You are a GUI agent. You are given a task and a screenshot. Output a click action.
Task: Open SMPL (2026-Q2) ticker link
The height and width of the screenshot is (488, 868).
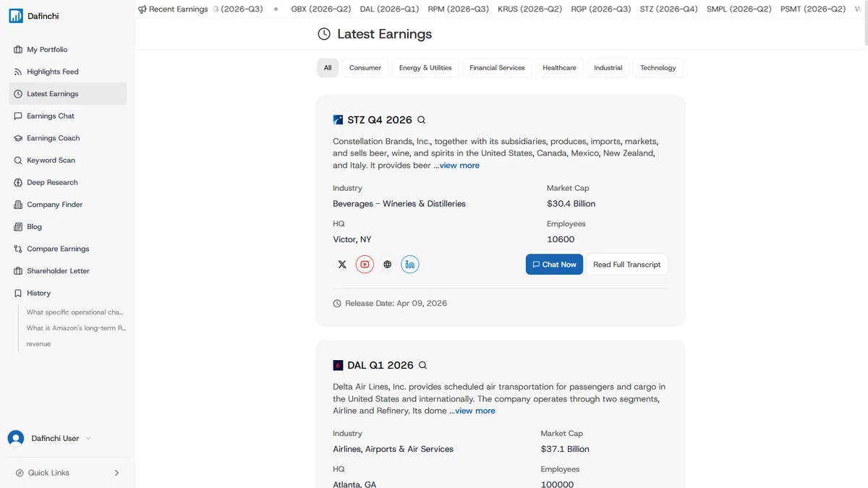coord(739,9)
